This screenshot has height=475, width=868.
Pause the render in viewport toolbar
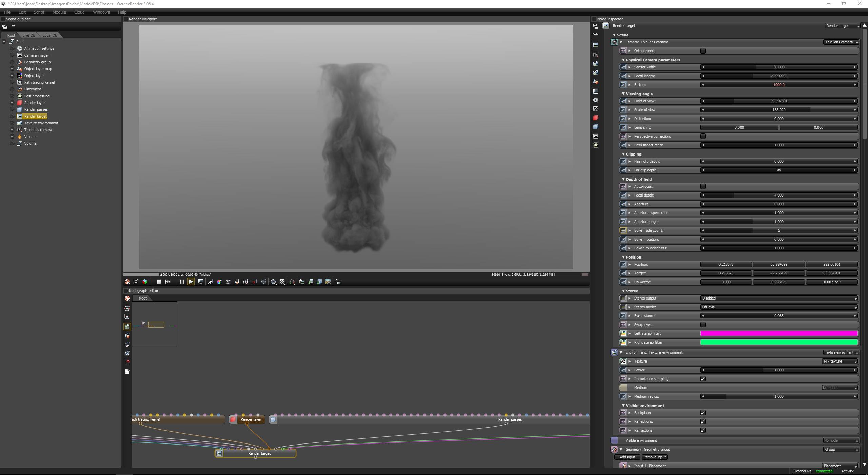(x=182, y=282)
